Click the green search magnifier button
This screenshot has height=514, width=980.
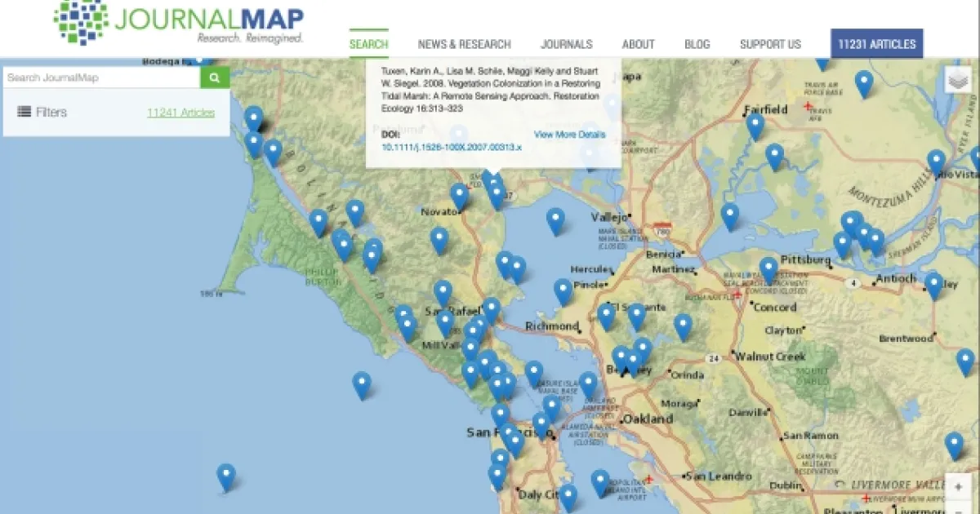pos(215,78)
